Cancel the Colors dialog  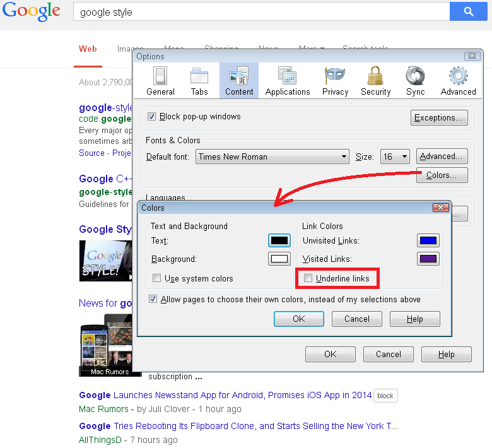tap(357, 319)
